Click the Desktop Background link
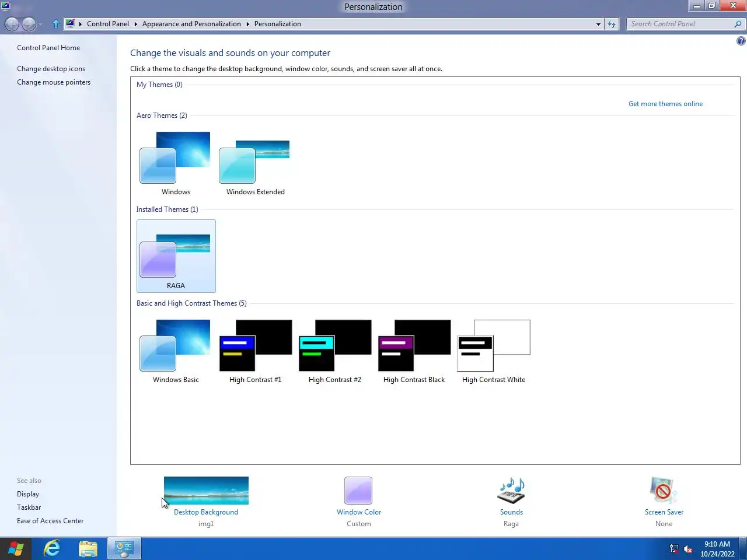 [x=206, y=512]
